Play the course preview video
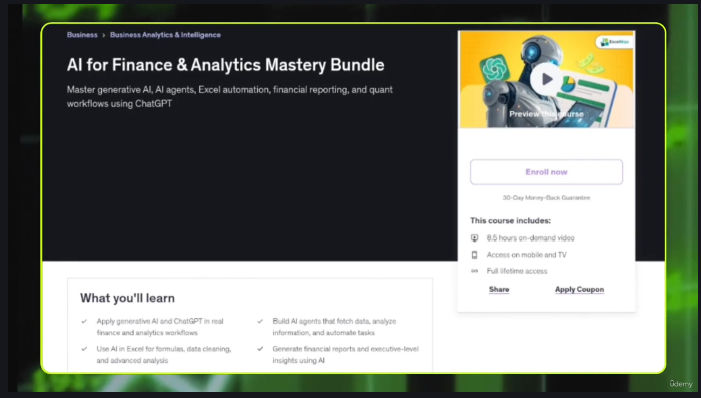The height and width of the screenshot is (398, 701). pos(546,79)
